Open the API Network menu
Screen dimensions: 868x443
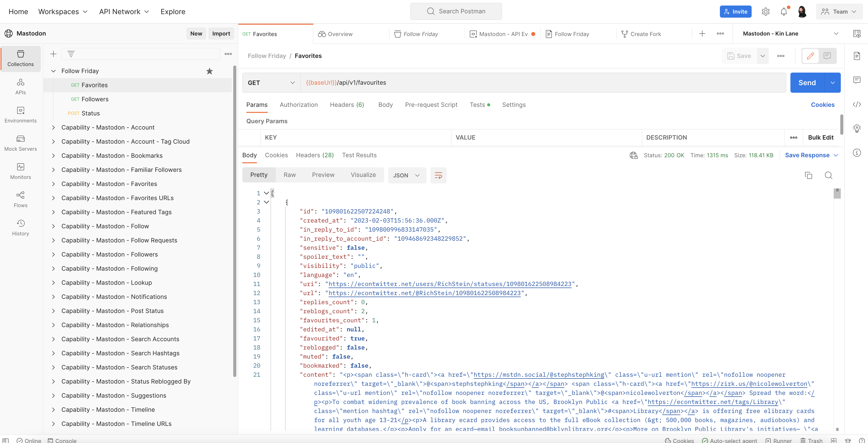124,11
